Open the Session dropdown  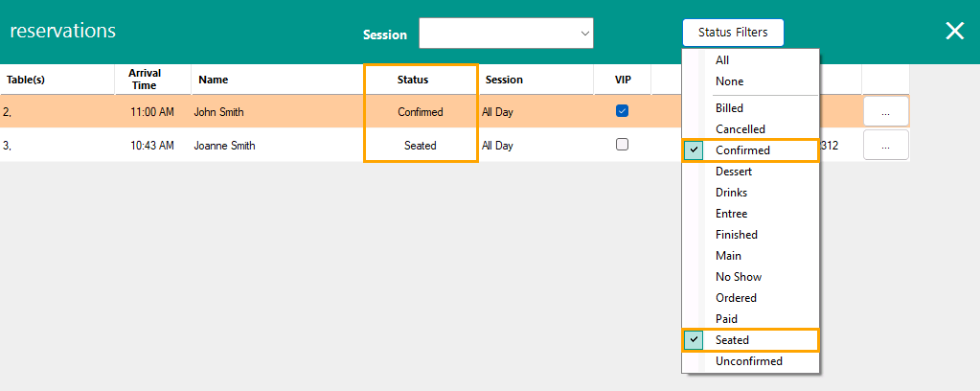(506, 34)
